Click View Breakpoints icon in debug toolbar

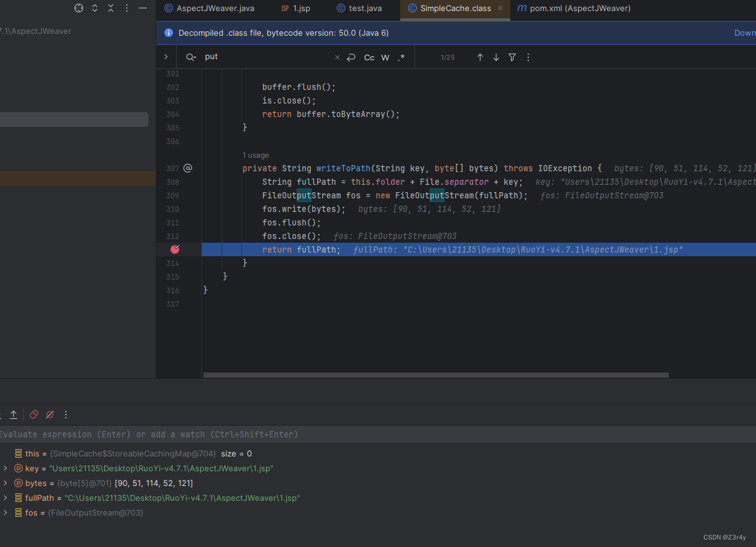coord(34,415)
